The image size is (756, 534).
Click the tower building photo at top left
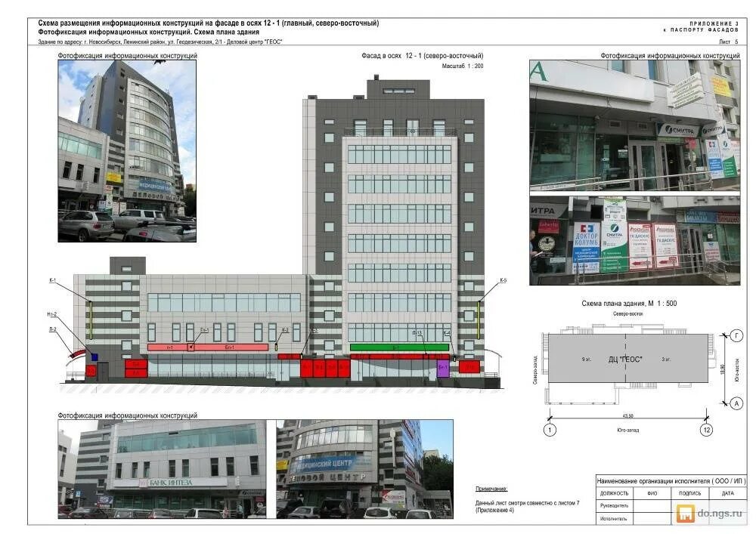127,151
